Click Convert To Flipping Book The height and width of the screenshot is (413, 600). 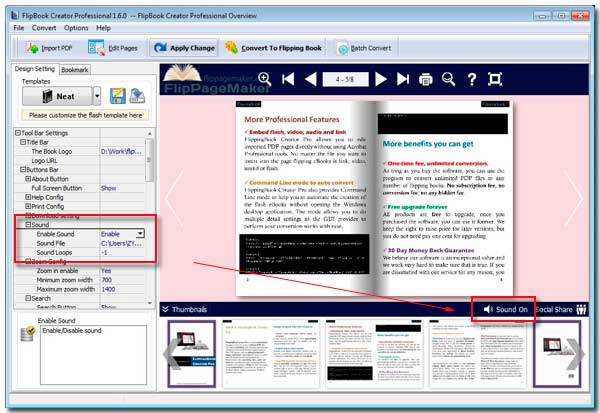click(x=274, y=48)
